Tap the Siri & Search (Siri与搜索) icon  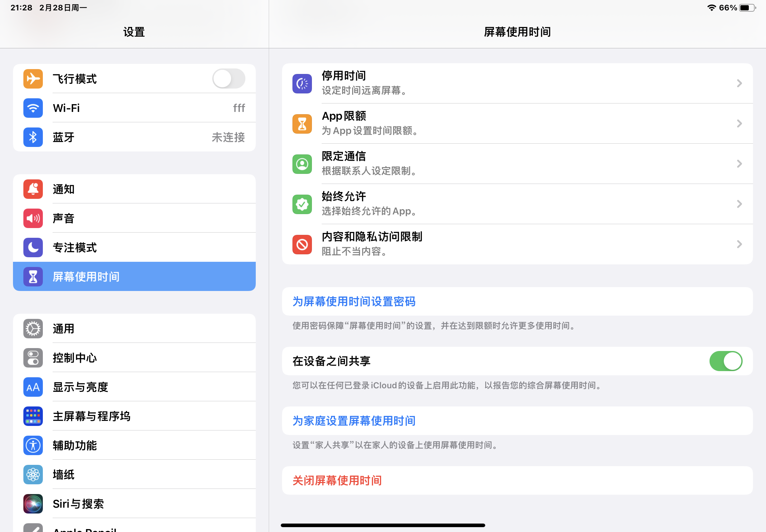point(33,503)
